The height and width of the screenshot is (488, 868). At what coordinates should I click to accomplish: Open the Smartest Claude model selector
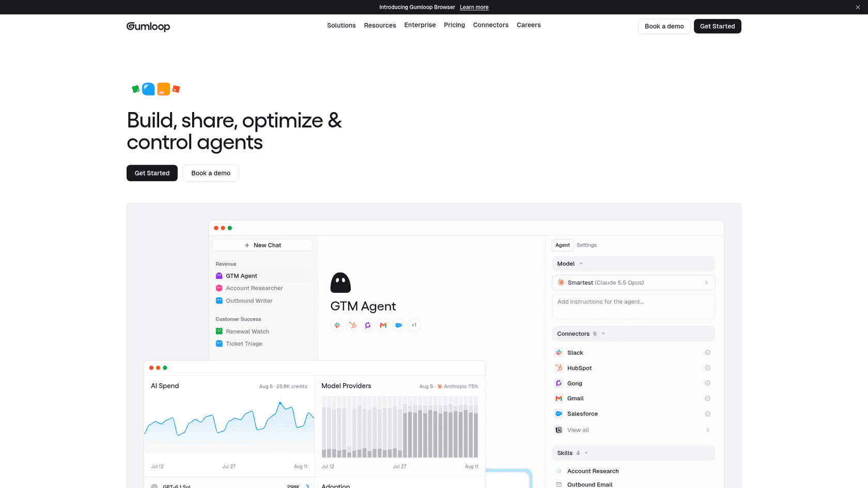633,282
